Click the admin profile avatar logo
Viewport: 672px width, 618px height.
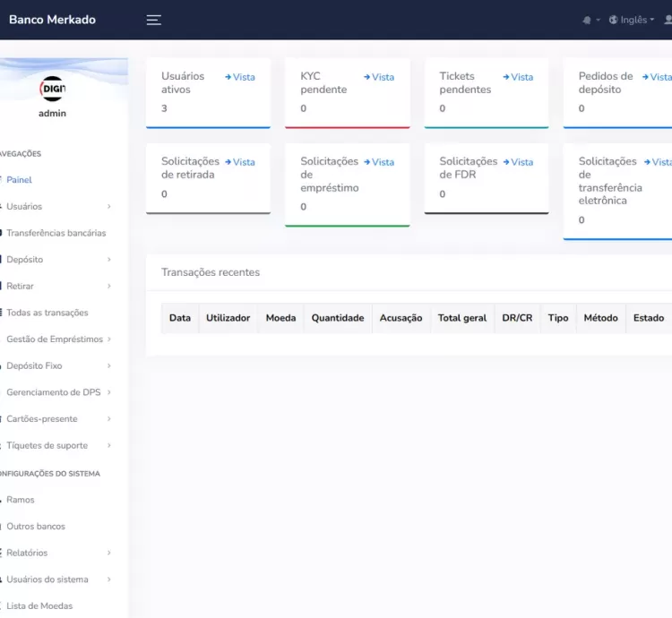(52, 89)
